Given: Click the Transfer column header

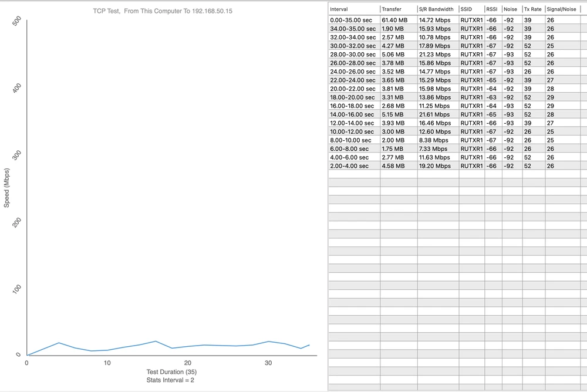Looking at the screenshot, I should click(x=392, y=9).
